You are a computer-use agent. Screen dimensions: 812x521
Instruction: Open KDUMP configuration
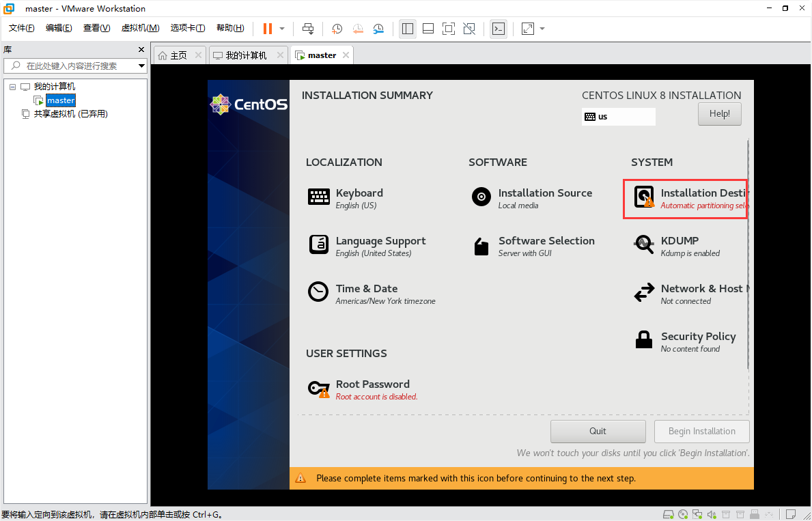point(676,246)
